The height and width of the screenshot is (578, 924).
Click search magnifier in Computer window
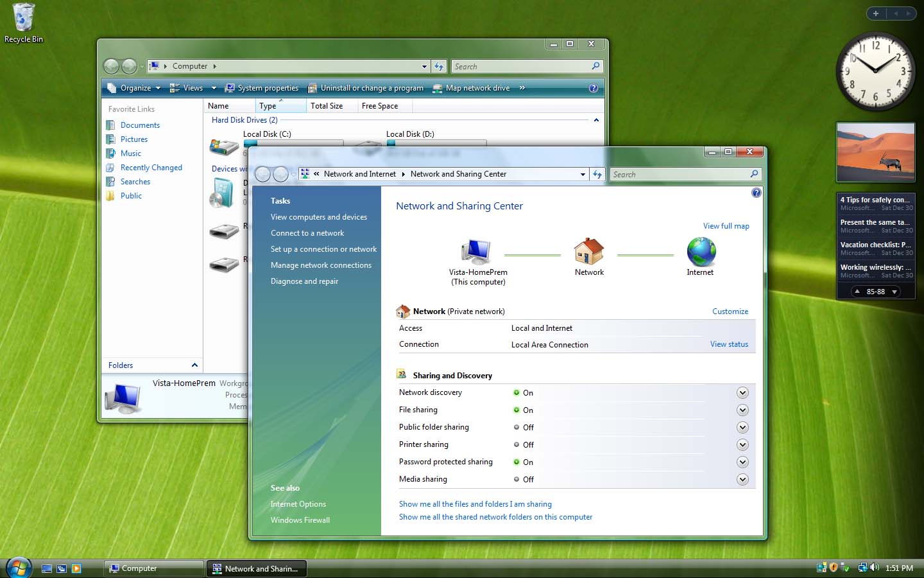(595, 66)
